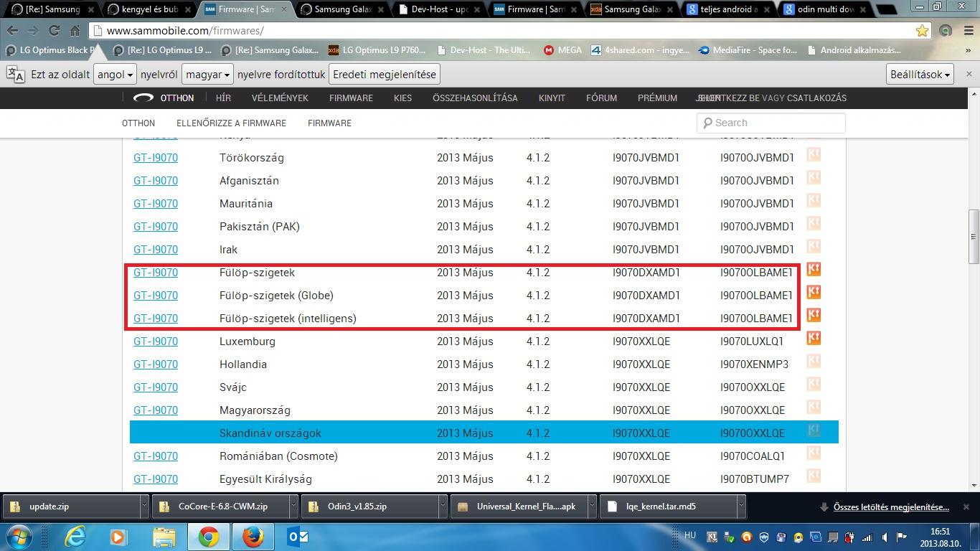The image size is (980, 551).
Task: Click the Kies icon in Irak row
Action: 814,246
